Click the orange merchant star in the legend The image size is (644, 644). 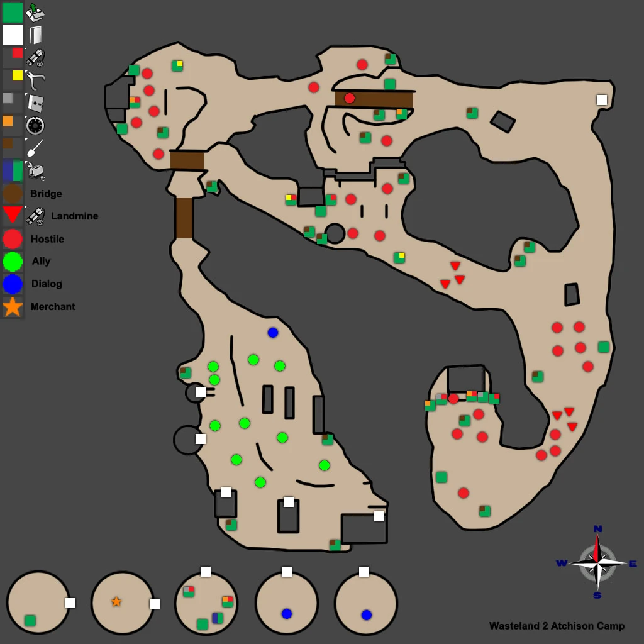coord(13,307)
